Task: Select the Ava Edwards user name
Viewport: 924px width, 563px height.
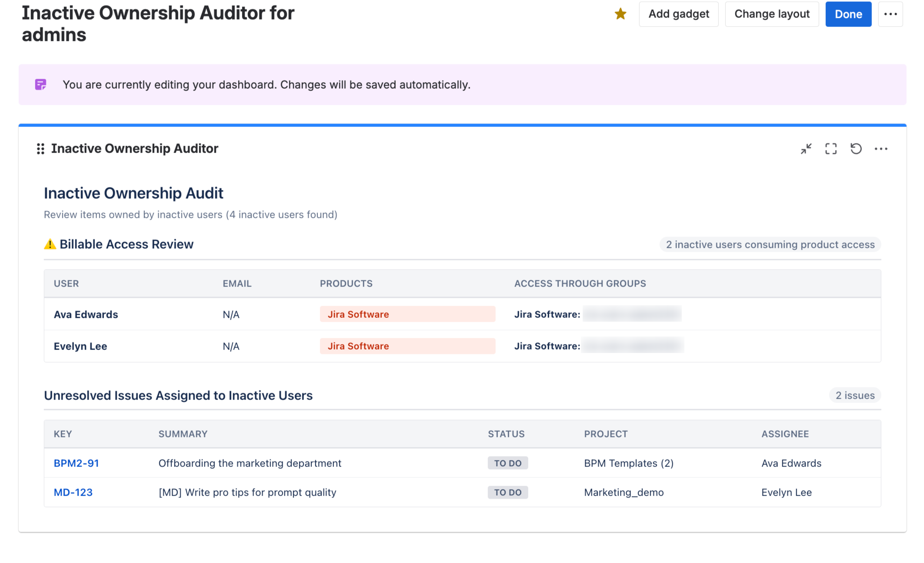Action: point(86,314)
